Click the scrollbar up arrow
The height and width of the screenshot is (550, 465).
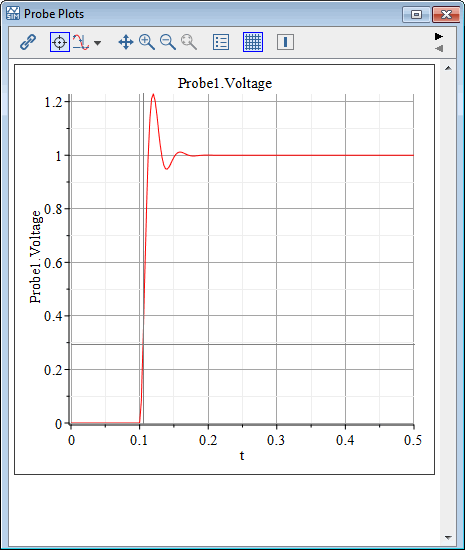[448, 68]
